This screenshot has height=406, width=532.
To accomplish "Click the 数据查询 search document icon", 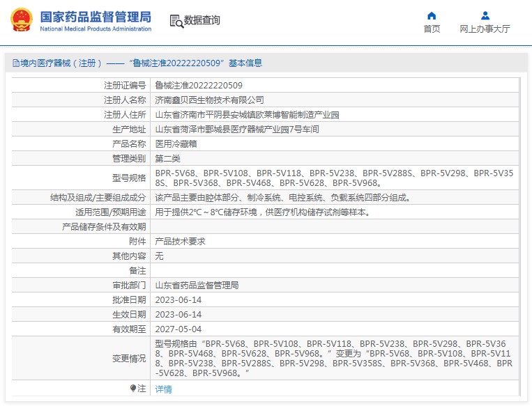I will 176,21.
